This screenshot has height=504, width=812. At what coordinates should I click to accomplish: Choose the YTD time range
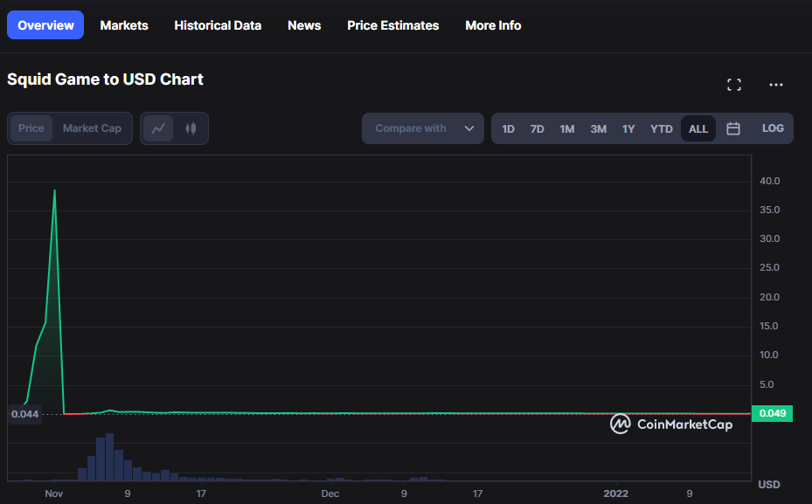[x=662, y=129]
